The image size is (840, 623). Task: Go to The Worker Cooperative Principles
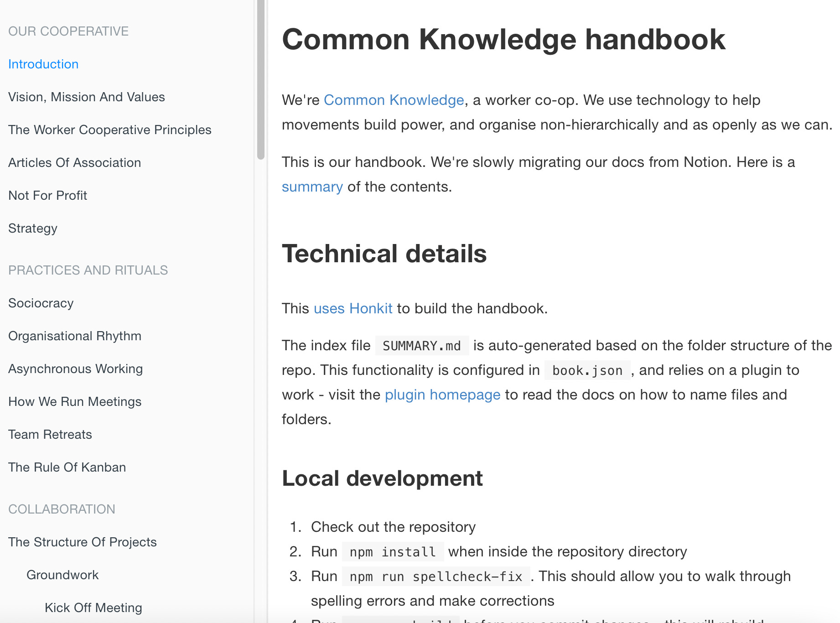(x=110, y=130)
